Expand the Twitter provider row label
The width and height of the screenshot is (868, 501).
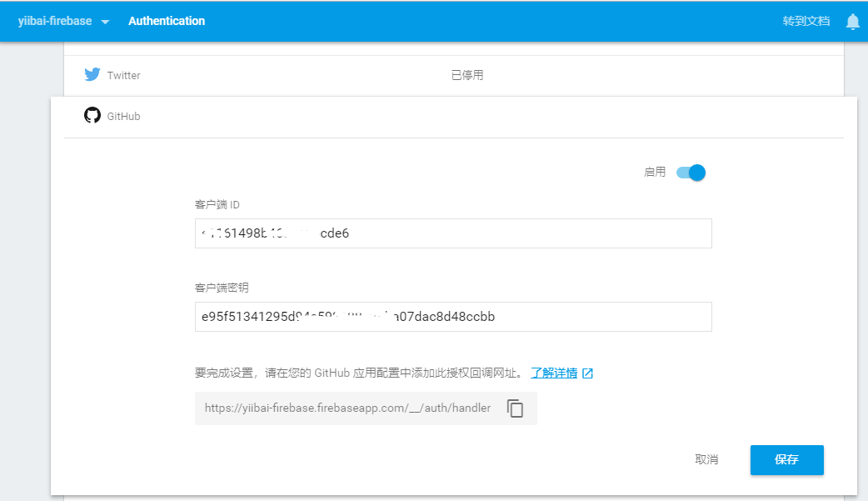point(123,76)
